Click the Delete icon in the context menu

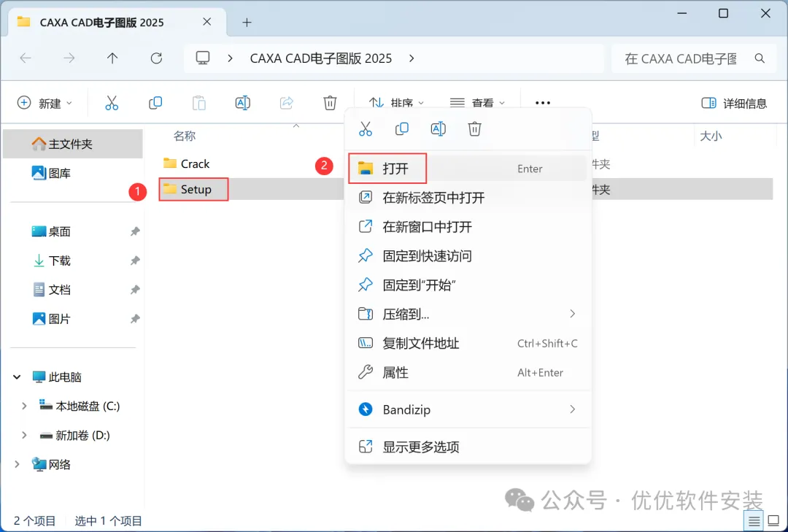pos(474,129)
